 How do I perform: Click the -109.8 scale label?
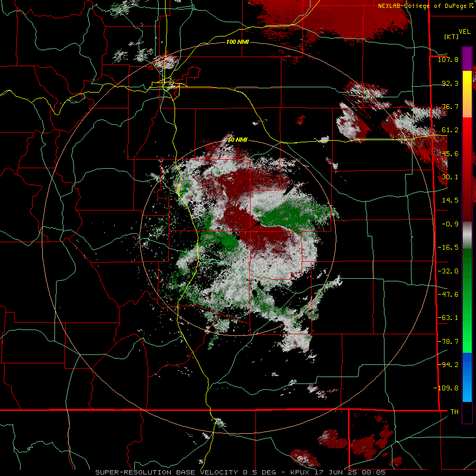click(x=446, y=388)
